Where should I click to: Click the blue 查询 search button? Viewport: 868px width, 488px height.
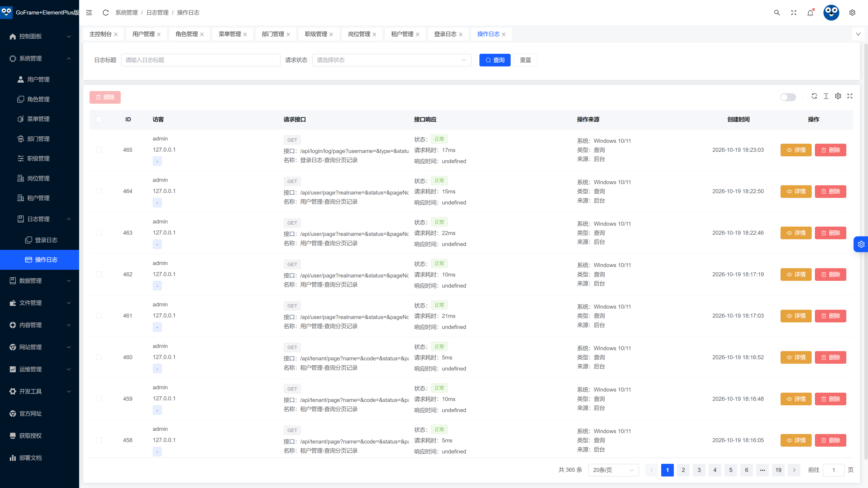tap(495, 60)
